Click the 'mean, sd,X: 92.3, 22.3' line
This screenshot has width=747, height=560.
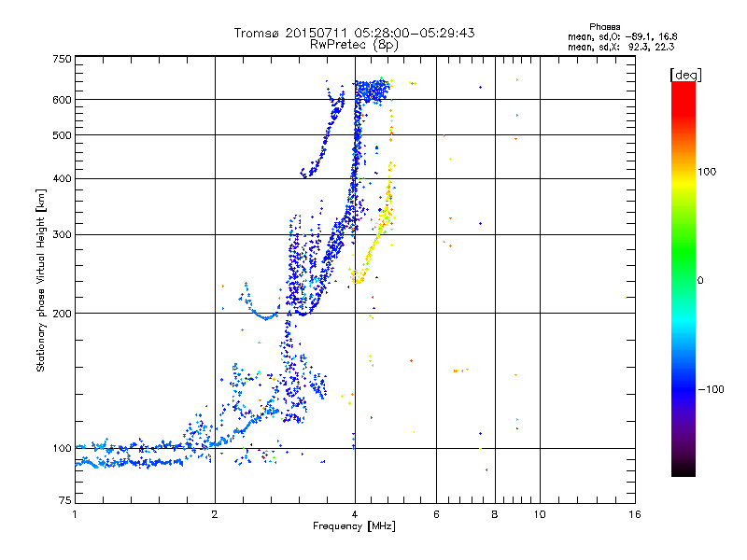coord(621,47)
